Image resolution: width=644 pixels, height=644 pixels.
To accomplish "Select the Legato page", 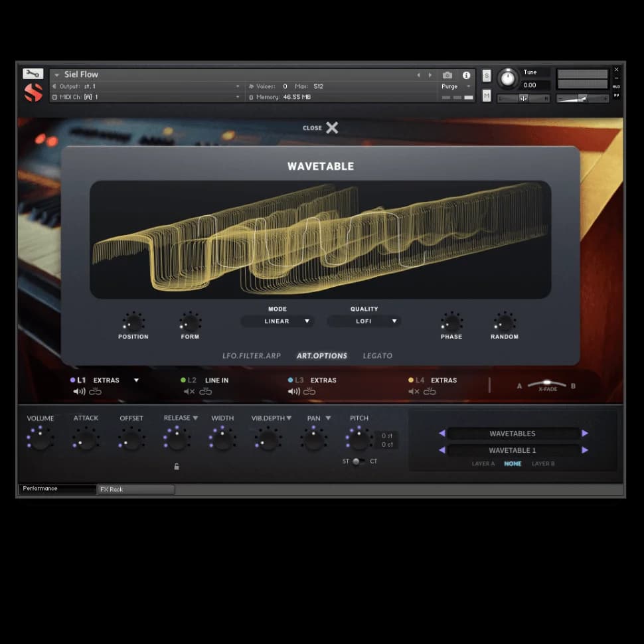I will point(377,356).
